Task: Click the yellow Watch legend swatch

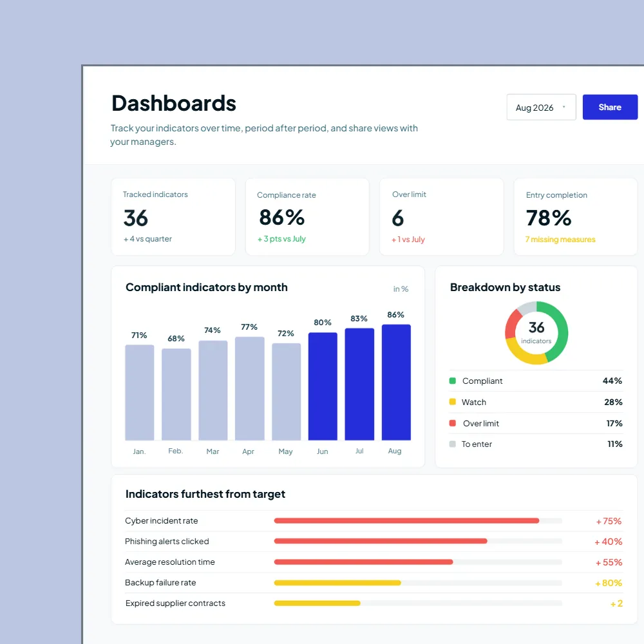Action: point(453,402)
